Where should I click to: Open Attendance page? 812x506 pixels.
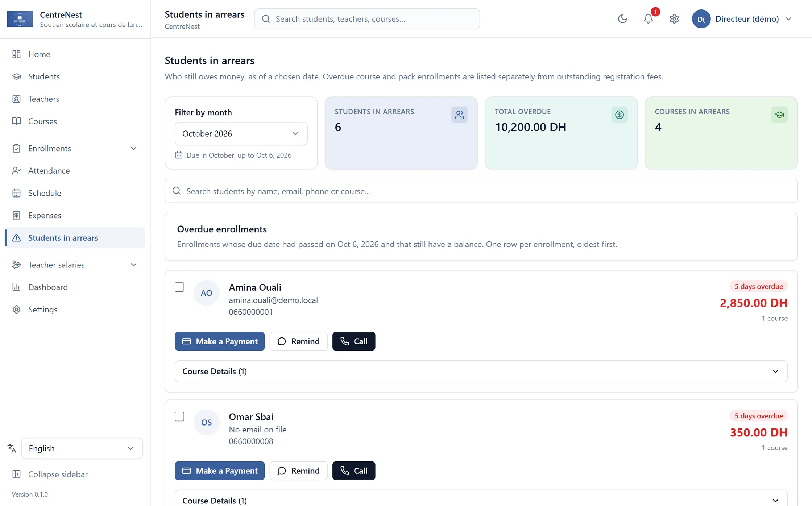[x=75, y=171]
